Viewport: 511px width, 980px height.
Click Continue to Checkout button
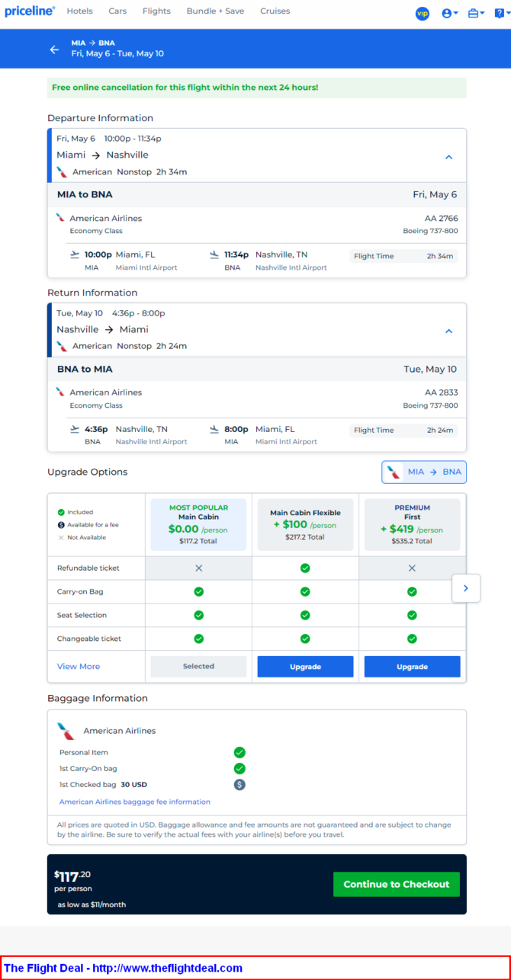pos(397,884)
